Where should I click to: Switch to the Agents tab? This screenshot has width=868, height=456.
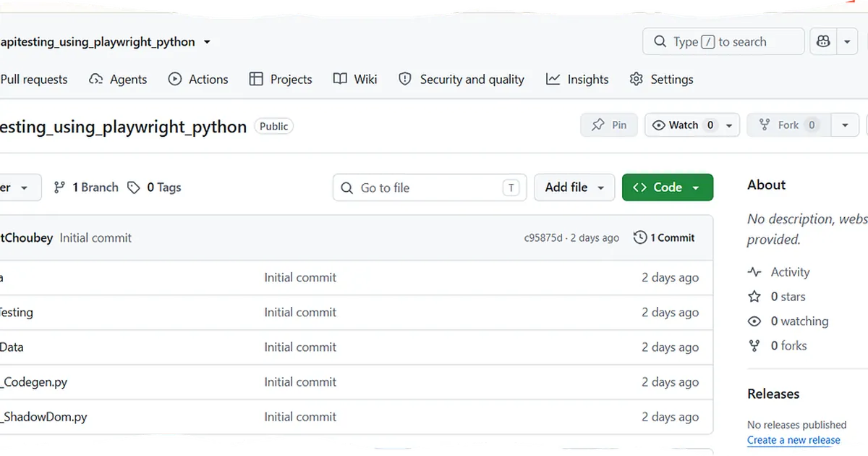click(118, 80)
